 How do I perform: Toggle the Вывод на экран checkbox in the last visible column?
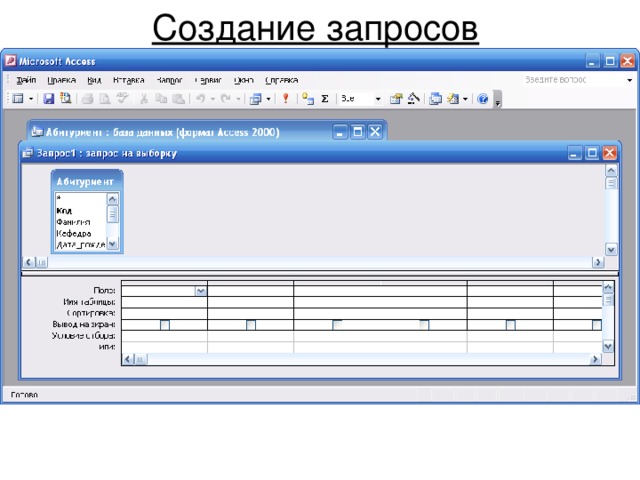click(597, 325)
